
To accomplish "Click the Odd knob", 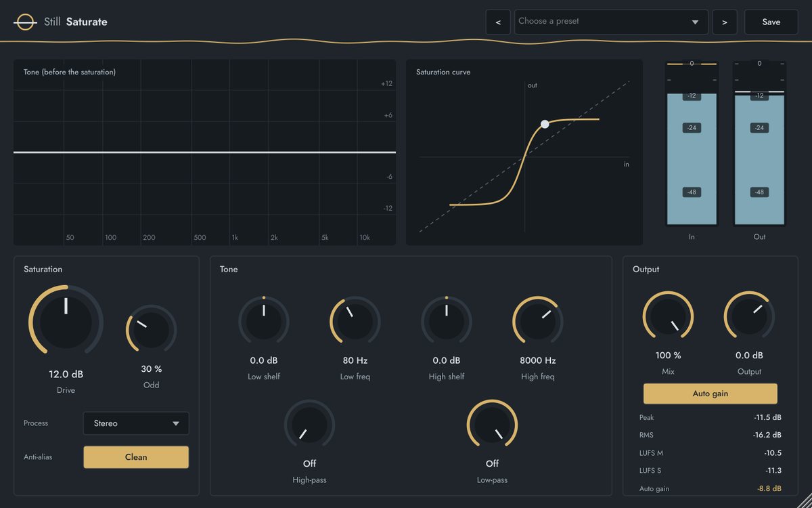I will [x=152, y=330].
